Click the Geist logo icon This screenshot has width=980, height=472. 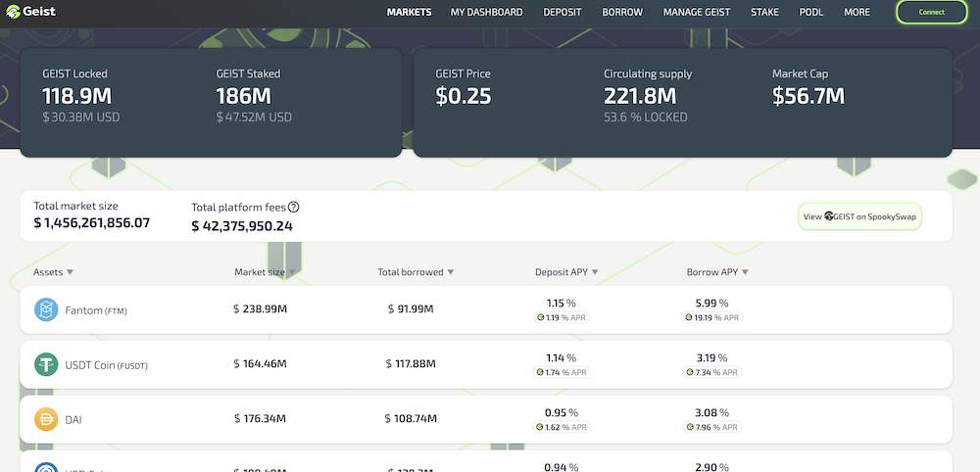click(13, 11)
